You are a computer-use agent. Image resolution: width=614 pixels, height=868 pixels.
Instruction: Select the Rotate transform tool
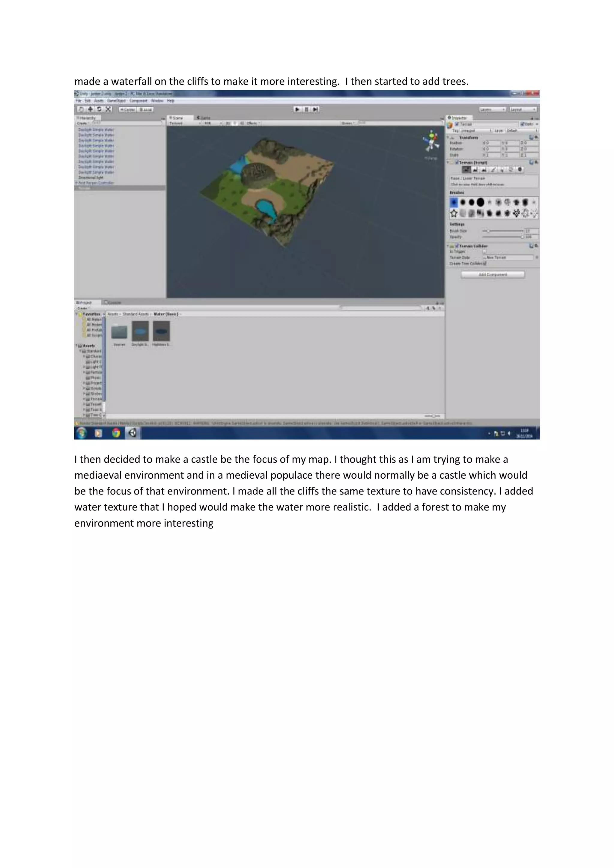99,109
